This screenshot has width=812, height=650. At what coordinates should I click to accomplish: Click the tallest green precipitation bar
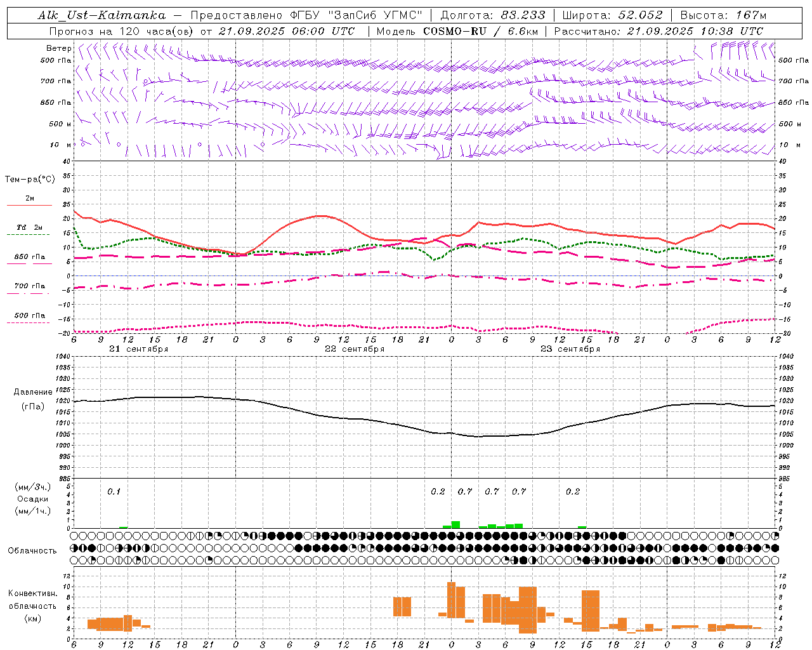coord(455,524)
